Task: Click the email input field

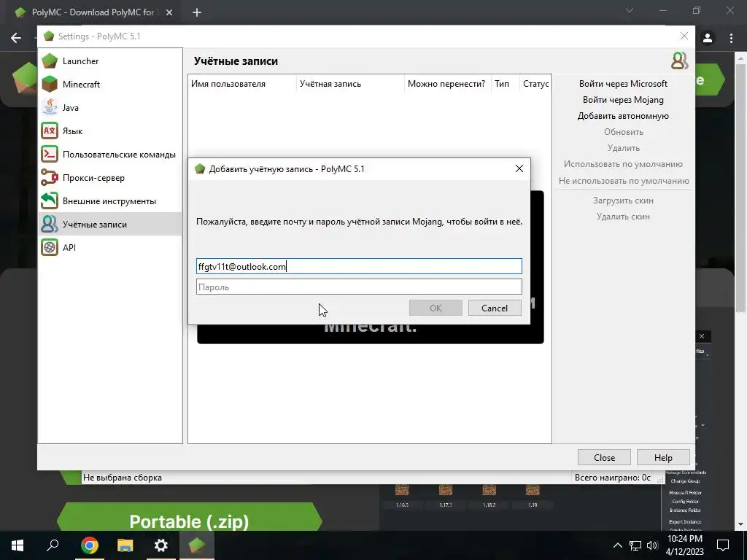Action: point(359,266)
